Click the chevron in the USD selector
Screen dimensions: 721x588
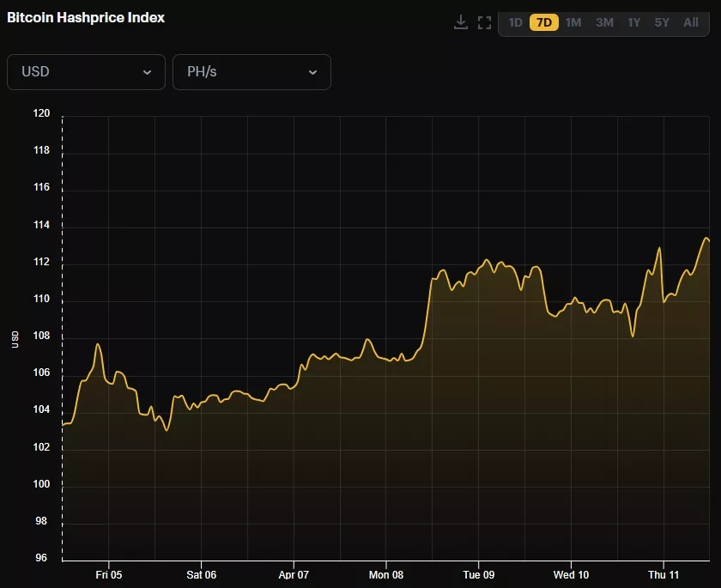(x=147, y=72)
